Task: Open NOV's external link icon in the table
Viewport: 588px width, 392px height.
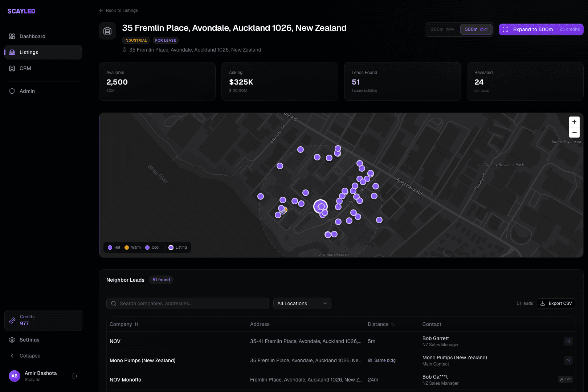Action: [568, 341]
